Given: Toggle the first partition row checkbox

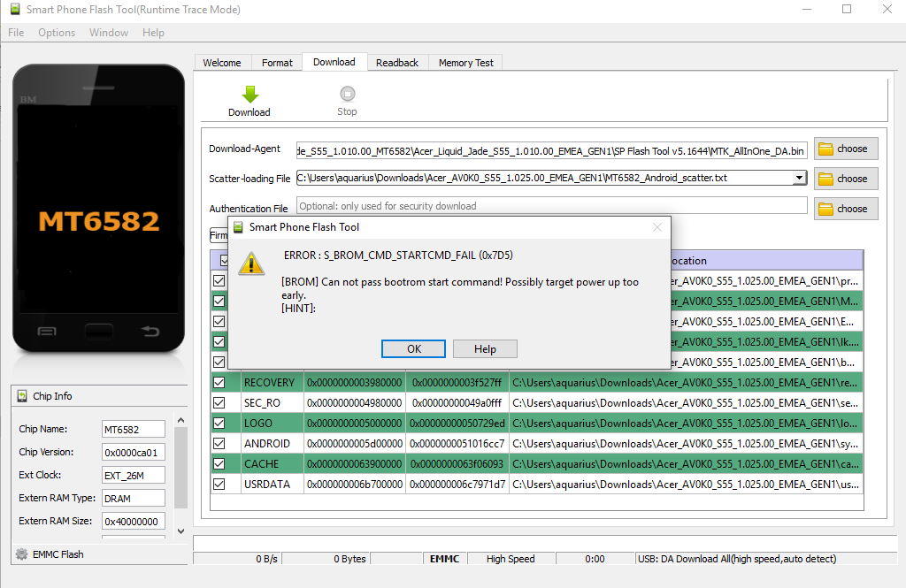Looking at the screenshot, I should click(219, 280).
